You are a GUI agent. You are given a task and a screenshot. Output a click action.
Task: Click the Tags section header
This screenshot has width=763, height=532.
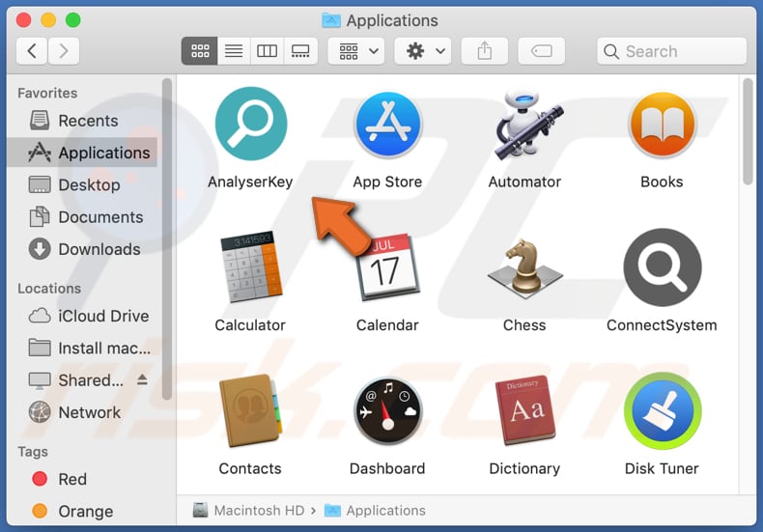pyautogui.click(x=33, y=452)
